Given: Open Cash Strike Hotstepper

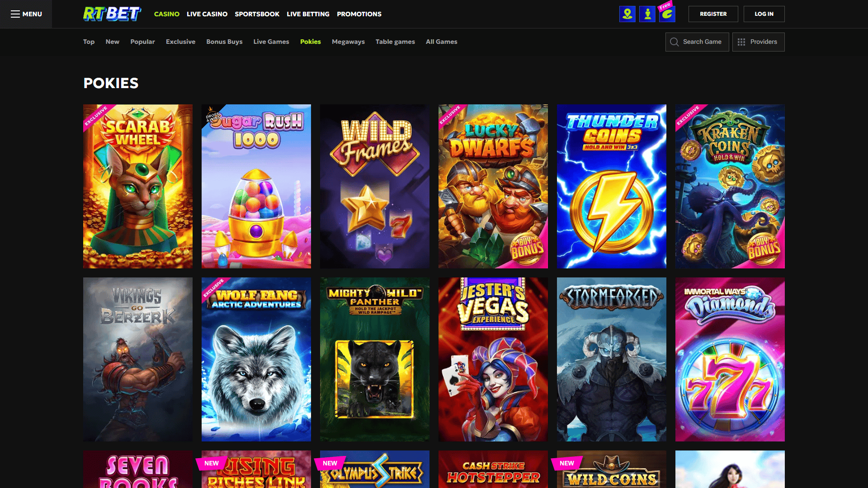Looking at the screenshot, I should tap(493, 469).
